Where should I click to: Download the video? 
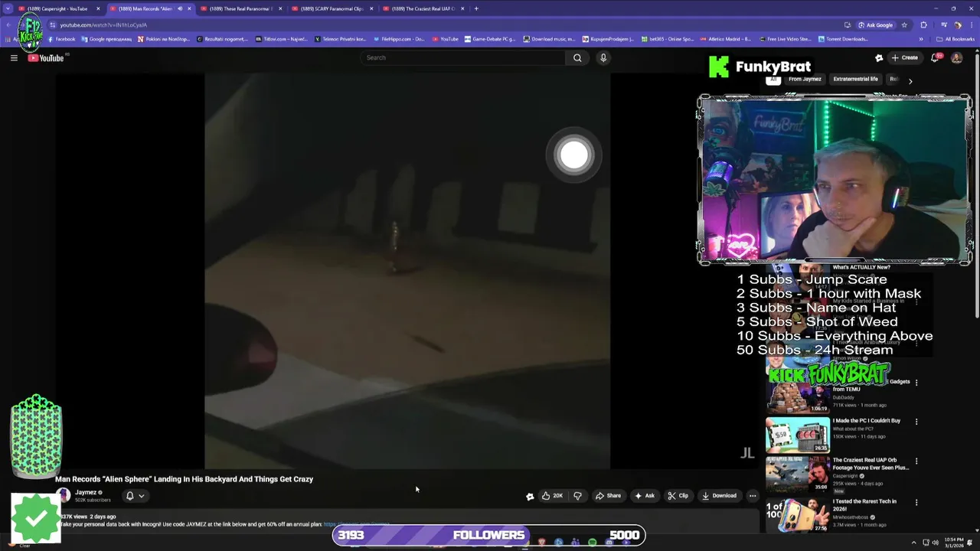tap(720, 495)
